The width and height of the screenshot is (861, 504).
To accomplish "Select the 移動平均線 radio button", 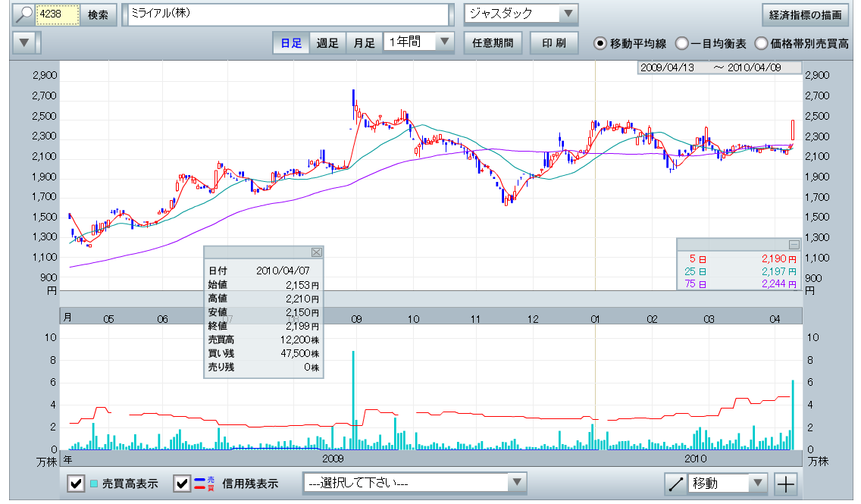I will [600, 43].
